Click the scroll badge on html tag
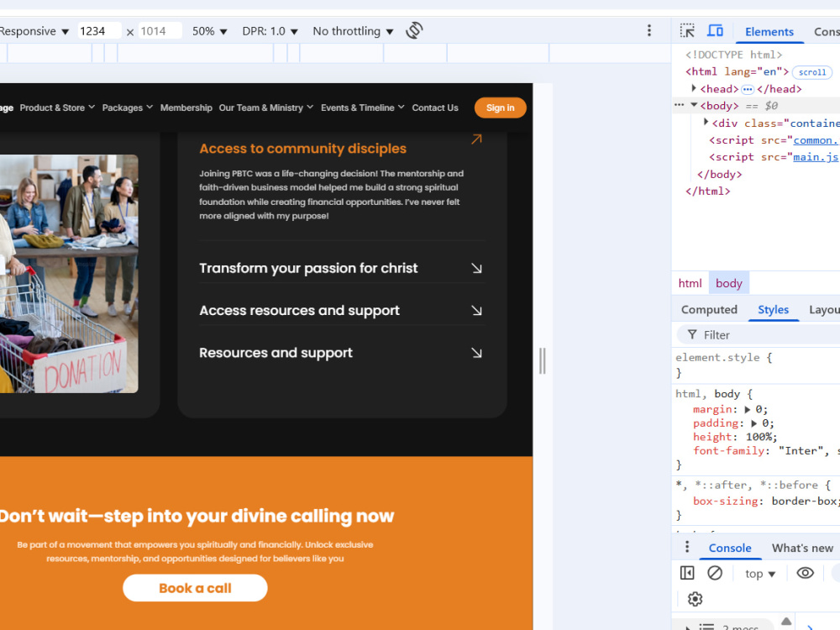840x630 pixels. tap(812, 72)
